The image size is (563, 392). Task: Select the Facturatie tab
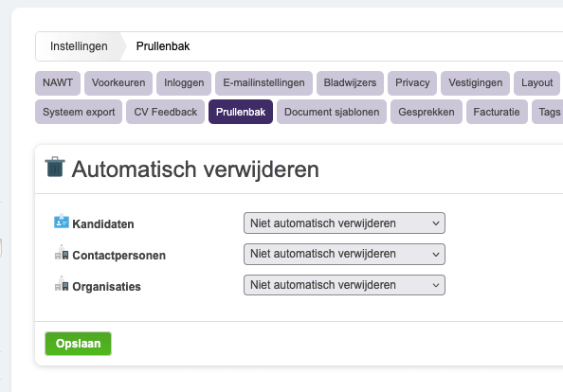point(497,112)
